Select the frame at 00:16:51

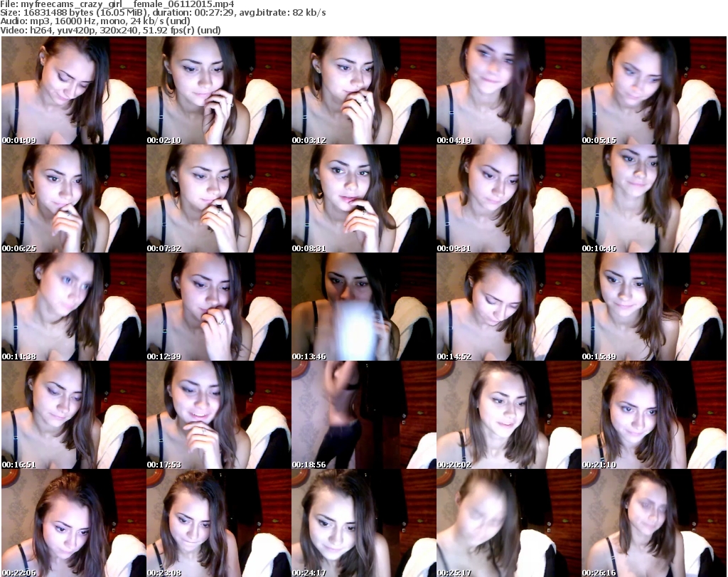pos(73,415)
